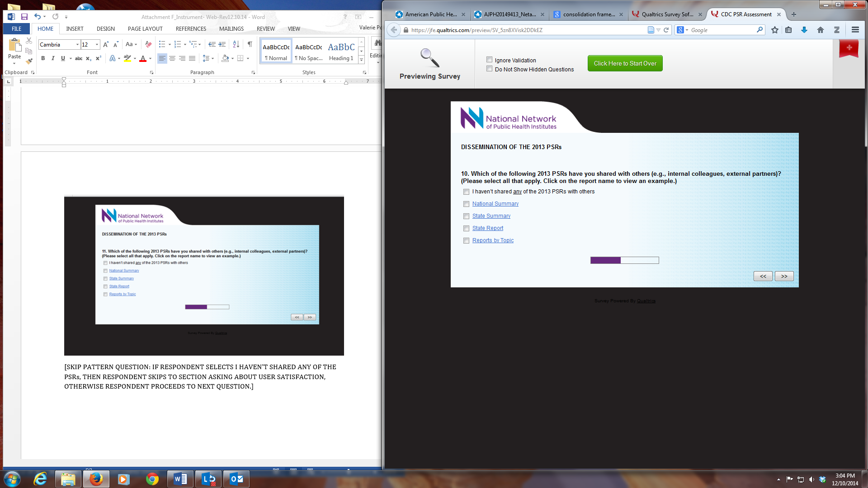This screenshot has width=868, height=488.
Task: Click the Show/Hide paragraph marks icon
Action: (x=250, y=44)
